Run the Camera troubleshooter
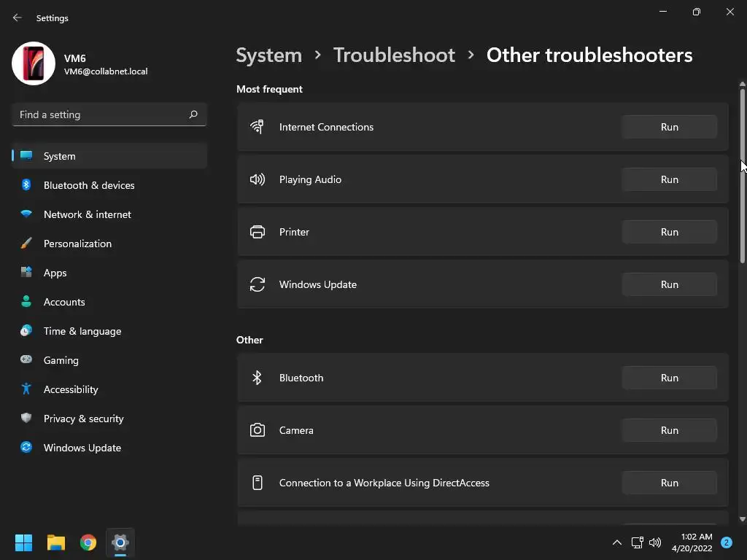The image size is (747, 560). click(x=669, y=430)
